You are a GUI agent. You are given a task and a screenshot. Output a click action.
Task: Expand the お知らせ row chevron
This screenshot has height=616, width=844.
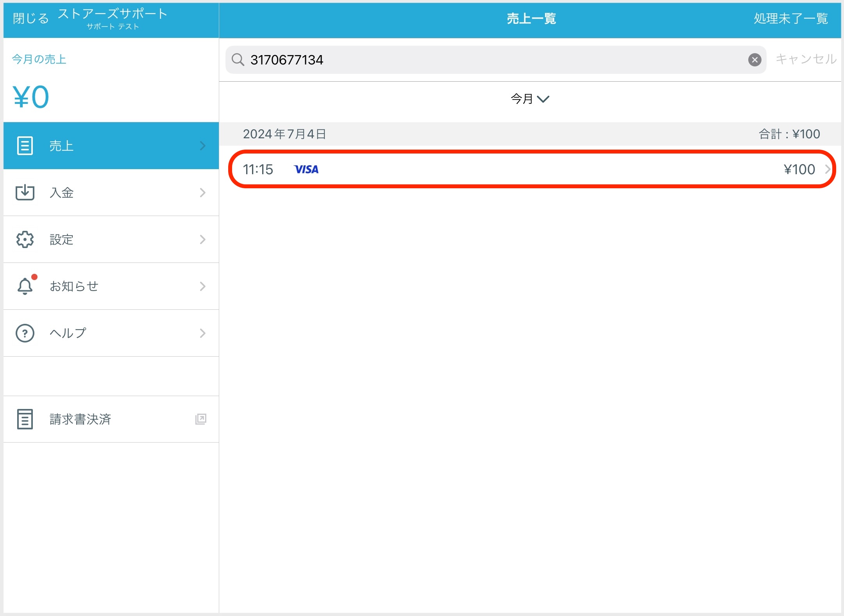tap(202, 286)
